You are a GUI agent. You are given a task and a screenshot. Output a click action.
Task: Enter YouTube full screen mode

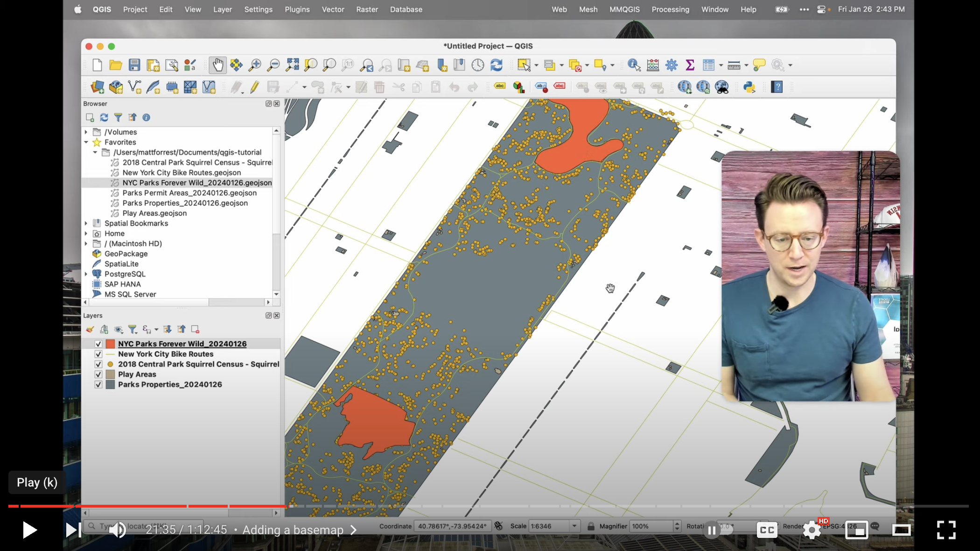946,530
